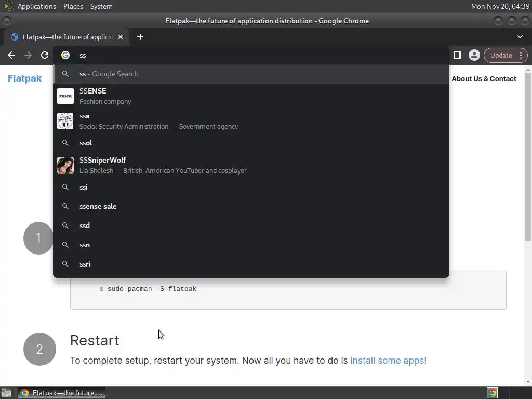
Task: Expand the tab search dropdown arrow
Action: click(x=520, y=37)
